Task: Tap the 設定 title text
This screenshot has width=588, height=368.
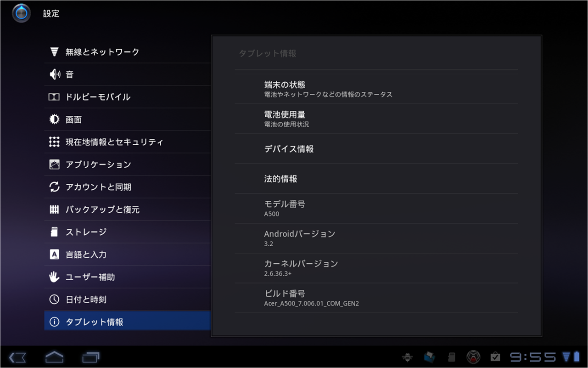Action: (51, 14)
